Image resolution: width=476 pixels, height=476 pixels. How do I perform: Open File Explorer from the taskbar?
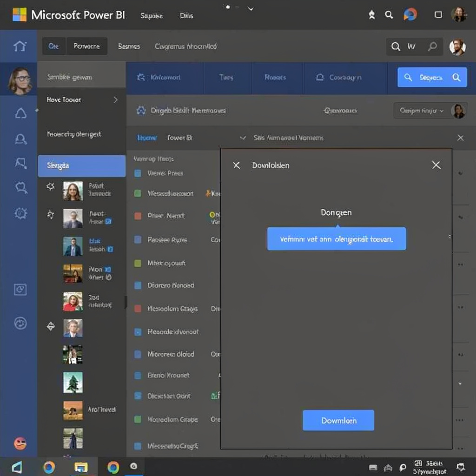tap(81, 467)
